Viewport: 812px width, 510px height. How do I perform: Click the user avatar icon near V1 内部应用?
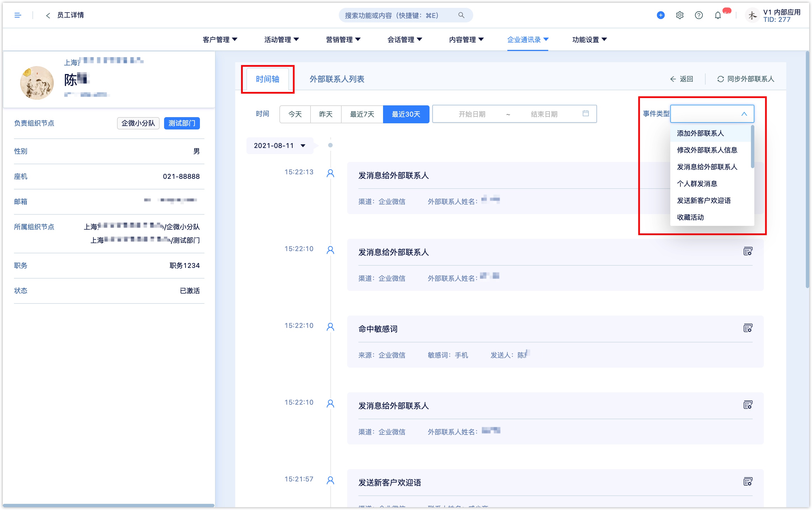click(752, 15)
